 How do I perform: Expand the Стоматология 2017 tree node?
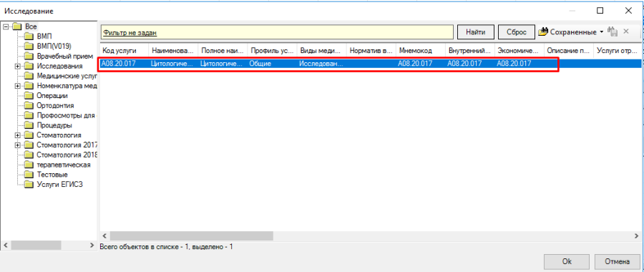17,145
